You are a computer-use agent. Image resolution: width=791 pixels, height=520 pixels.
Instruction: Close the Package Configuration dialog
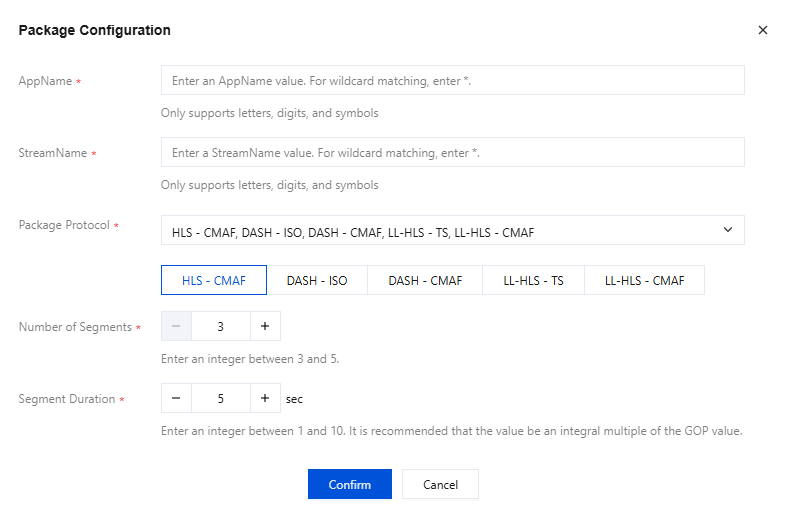(x=763, y=30)
